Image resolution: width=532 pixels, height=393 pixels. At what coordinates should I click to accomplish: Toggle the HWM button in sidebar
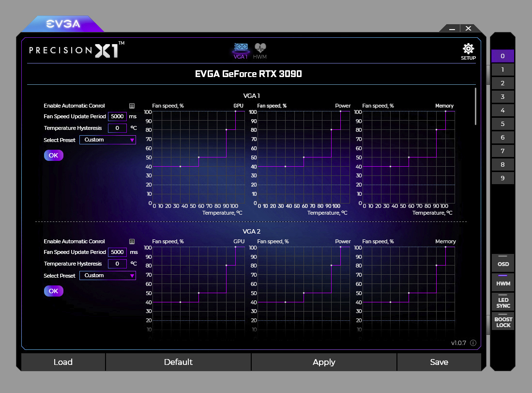(503, 282)
